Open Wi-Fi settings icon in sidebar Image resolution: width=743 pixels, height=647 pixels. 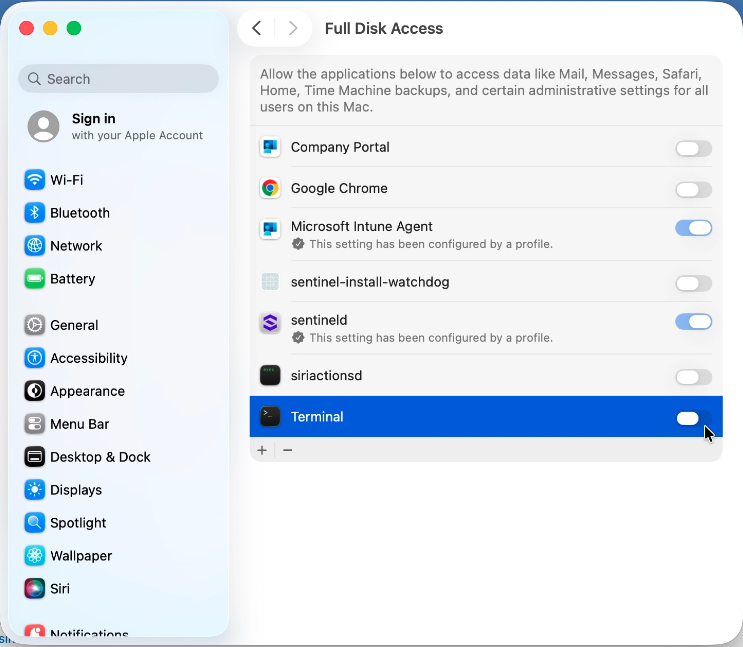coord(35,180)
